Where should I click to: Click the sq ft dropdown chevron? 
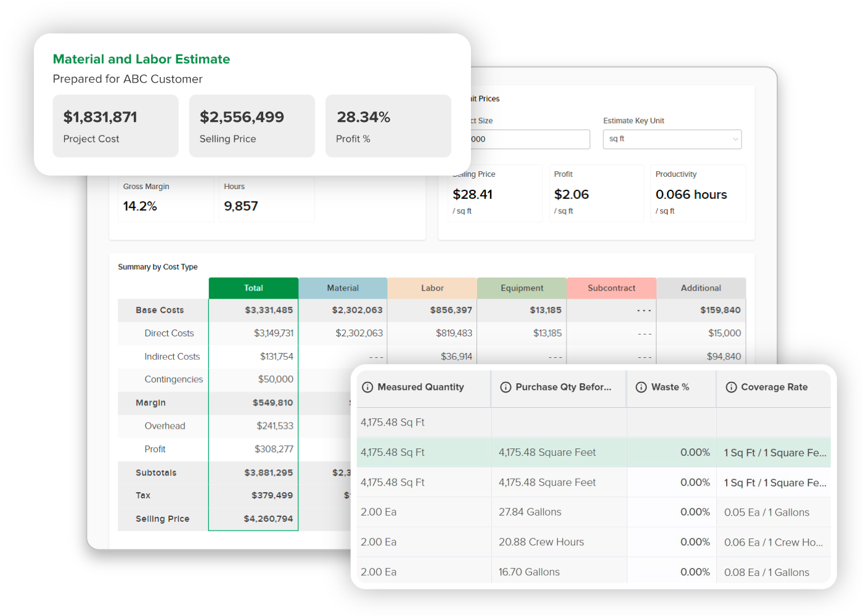pyautogui.click(x=735, y=139)
